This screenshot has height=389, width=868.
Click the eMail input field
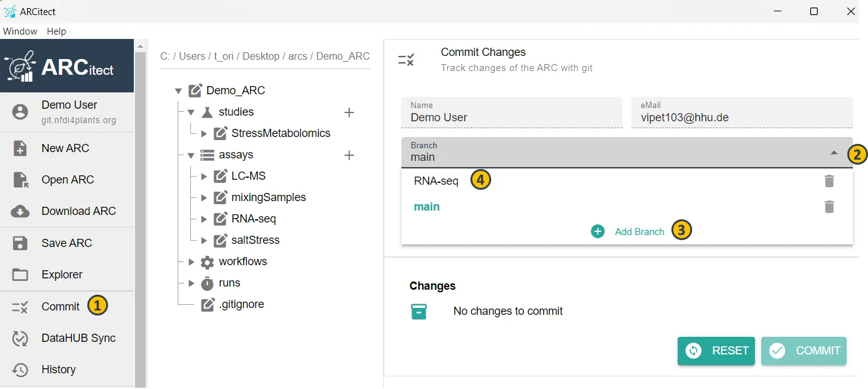(x=741, y=117)
